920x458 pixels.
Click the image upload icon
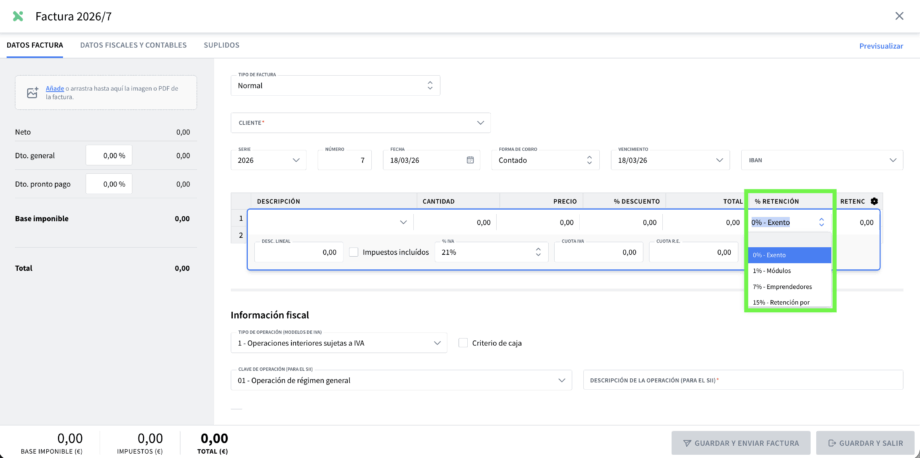click(x=32, y=93)
